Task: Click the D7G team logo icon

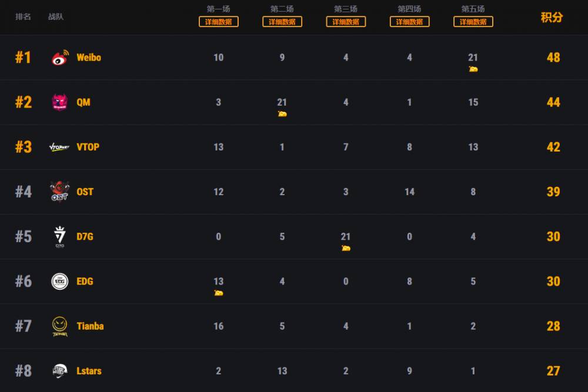Action: 59,237
